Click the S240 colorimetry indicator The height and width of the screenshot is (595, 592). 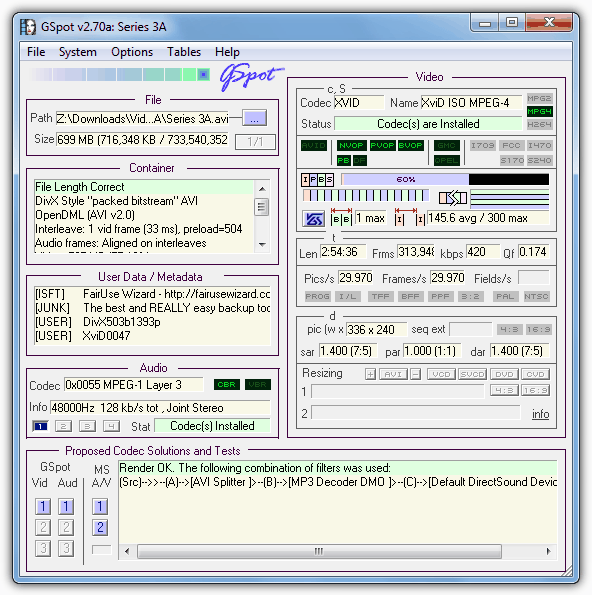[x=540, y=160]
